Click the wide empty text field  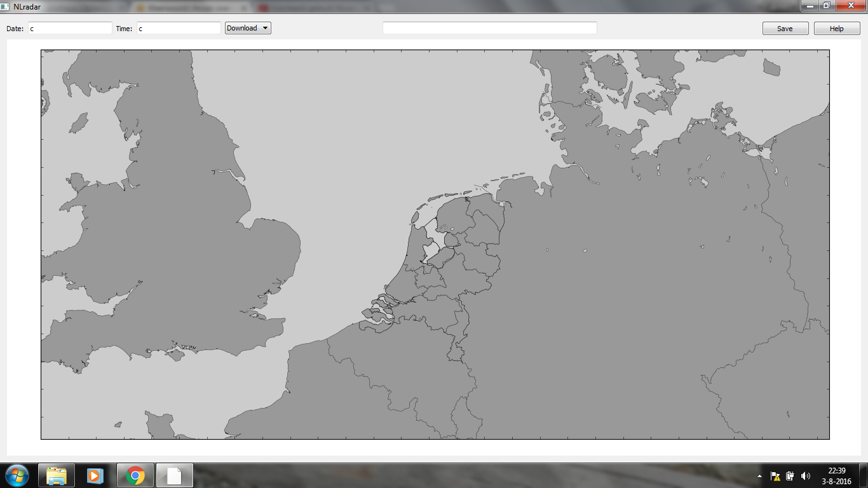(x=490, y=28)
